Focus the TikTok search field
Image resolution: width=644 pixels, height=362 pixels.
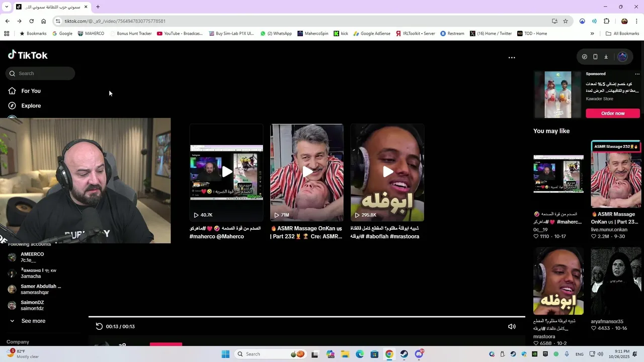(x=40, y=73)
